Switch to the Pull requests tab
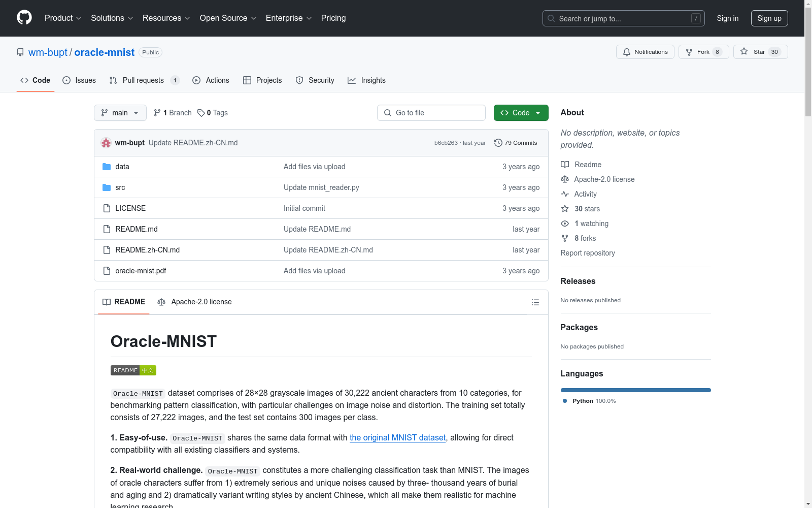 point(144,80)
